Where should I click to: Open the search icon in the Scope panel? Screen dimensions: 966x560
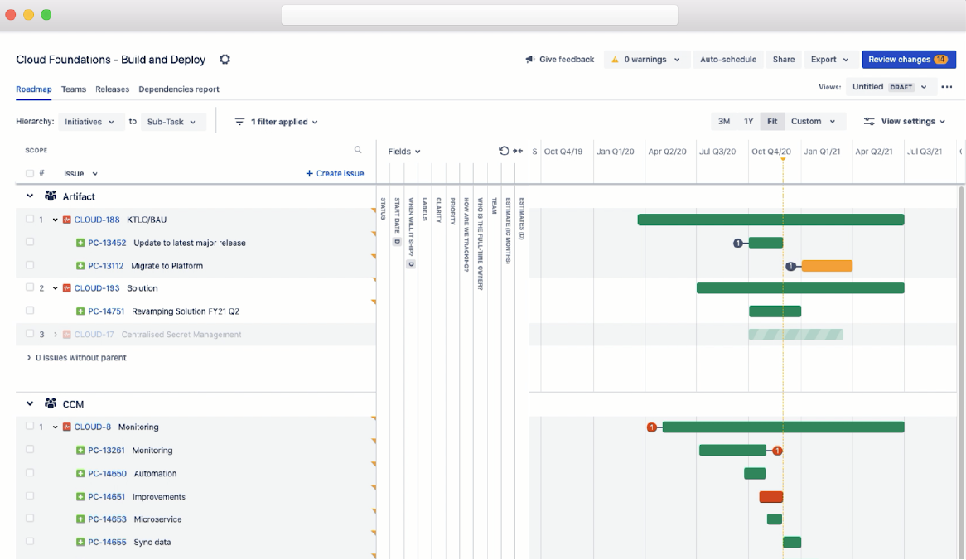point(358,151)
